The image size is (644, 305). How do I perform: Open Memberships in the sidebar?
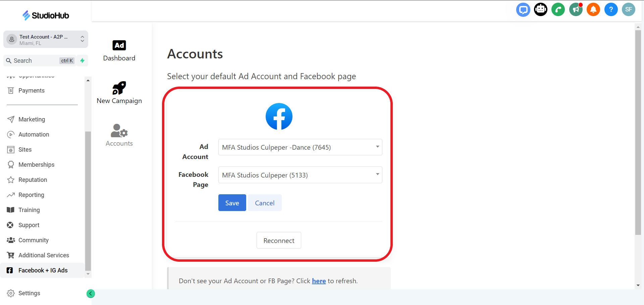point(42,165)
